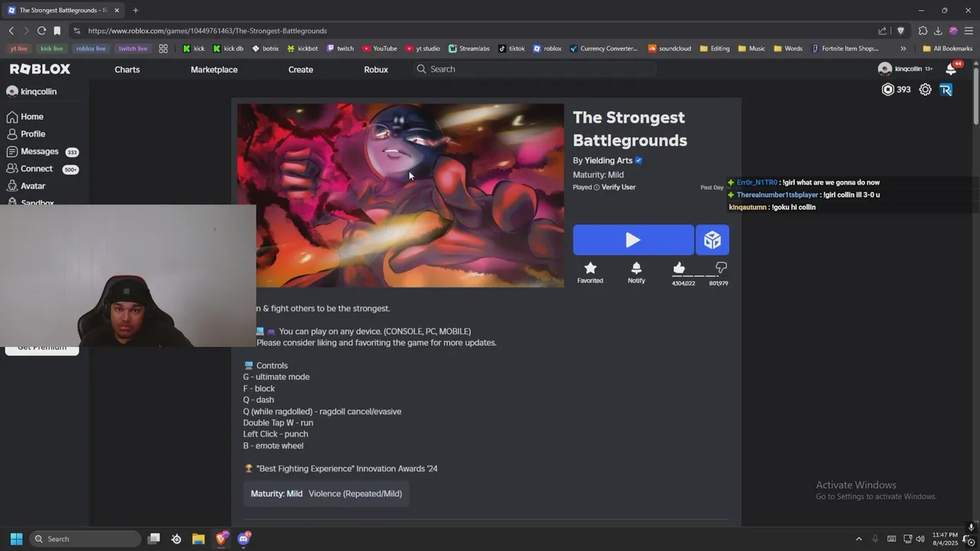Screen dimensions: 980x551
Task: Click the browser address bar URL
Action: point(207,31)
